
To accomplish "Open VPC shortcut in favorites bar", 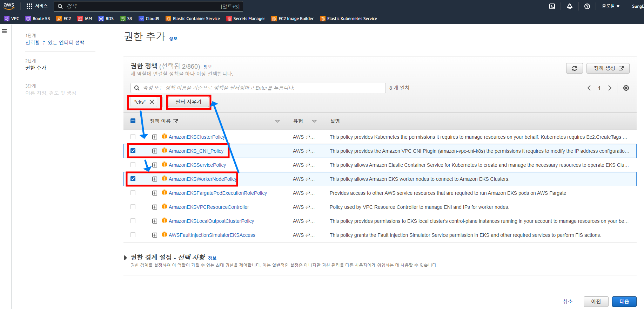I will click(x=12, y=19).
